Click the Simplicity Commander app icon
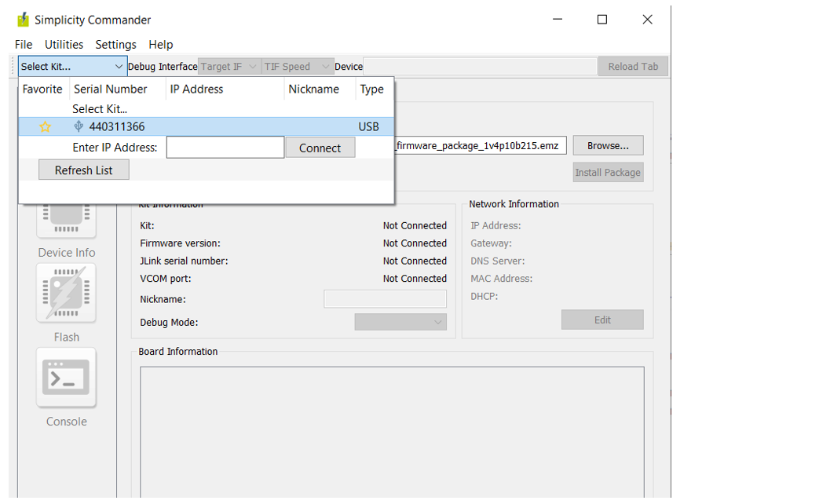Viewport: 830px width, 504px height. (x=23, y=20)
